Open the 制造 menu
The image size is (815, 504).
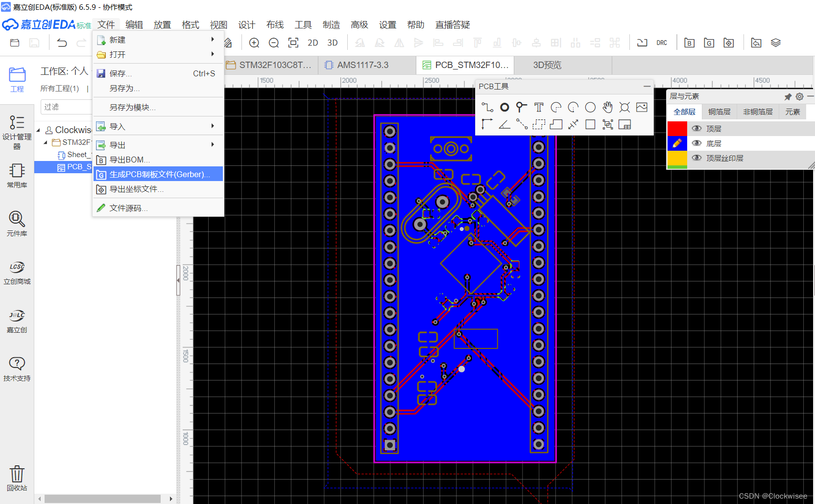(x=331, y=24)
